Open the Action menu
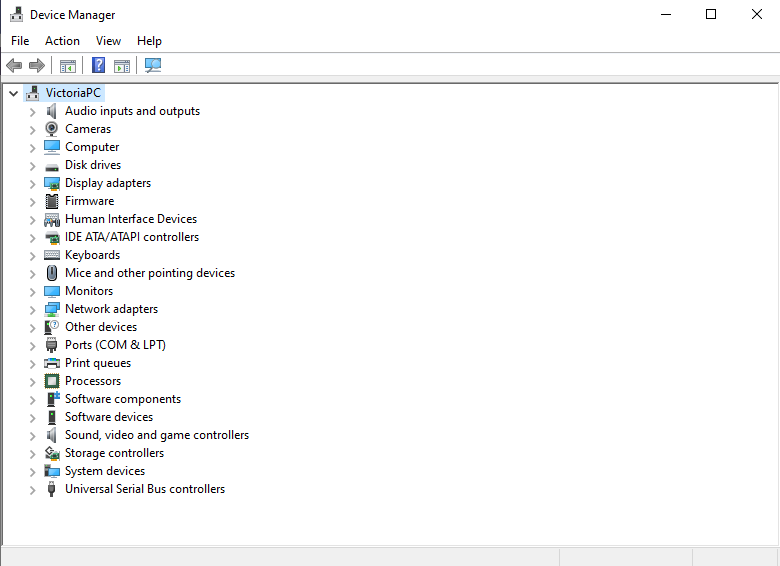This screenshot has height=566, width=780. click(x=62, y=41)
